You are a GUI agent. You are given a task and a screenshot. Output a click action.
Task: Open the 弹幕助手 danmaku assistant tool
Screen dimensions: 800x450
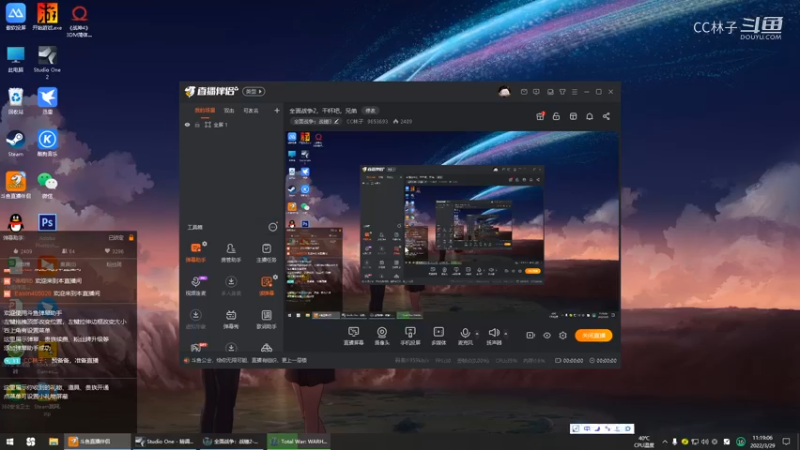point(195,252)
